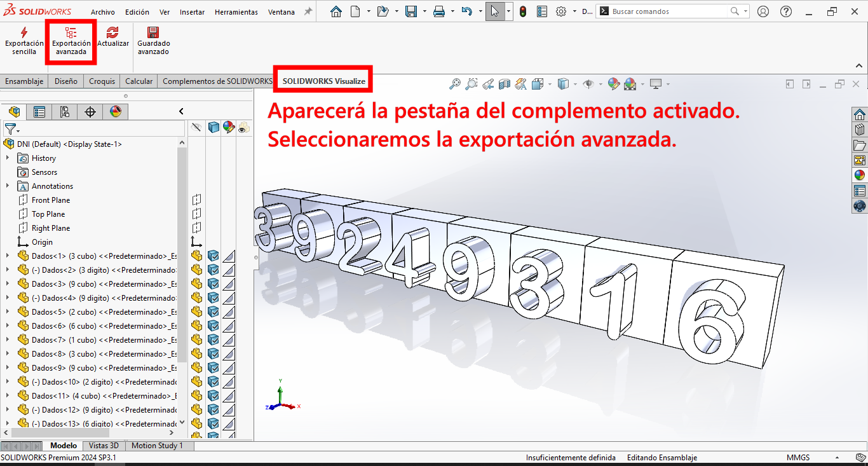
Task: Switch to the Croquis tab
Action: pos(102,81)
